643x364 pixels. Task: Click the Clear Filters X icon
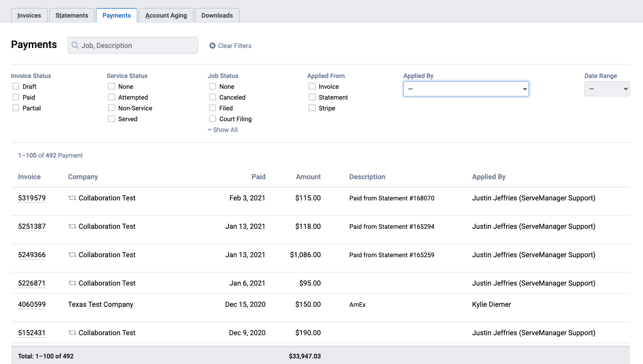click(212, 46)
